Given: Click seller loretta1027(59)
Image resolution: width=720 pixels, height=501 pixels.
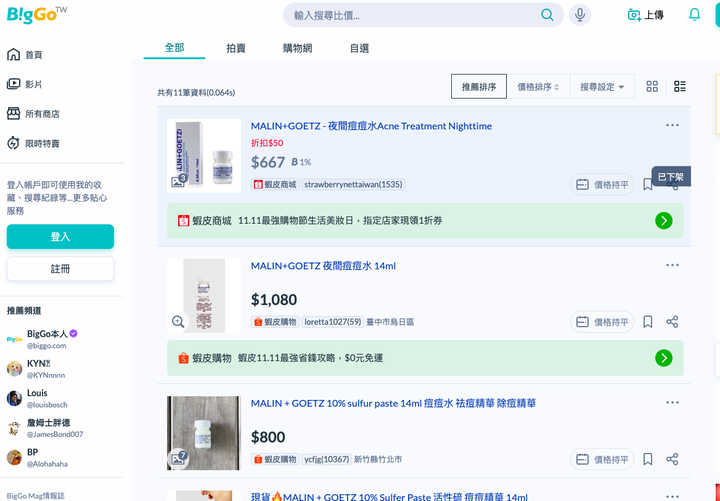Looking at the screenshot, I should click(x=333, y=322).
